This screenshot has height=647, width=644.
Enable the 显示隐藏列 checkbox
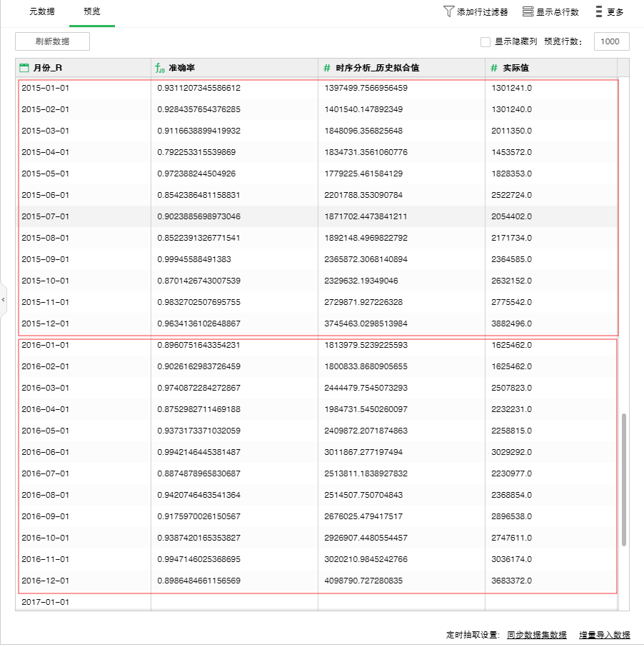pyautogui.click(x=485, y=42)
